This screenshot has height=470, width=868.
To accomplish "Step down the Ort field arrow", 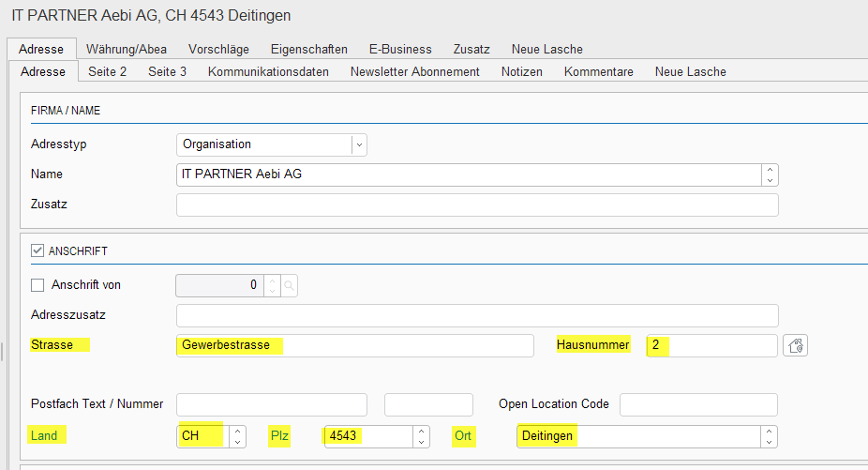I will (x=769, y=442).
